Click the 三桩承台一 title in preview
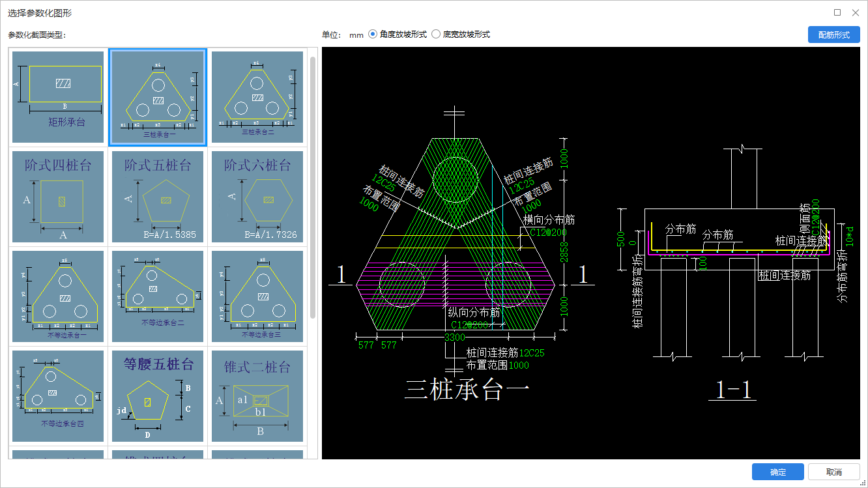This screenshot has height=488, width=868. [x=466, y=390]
